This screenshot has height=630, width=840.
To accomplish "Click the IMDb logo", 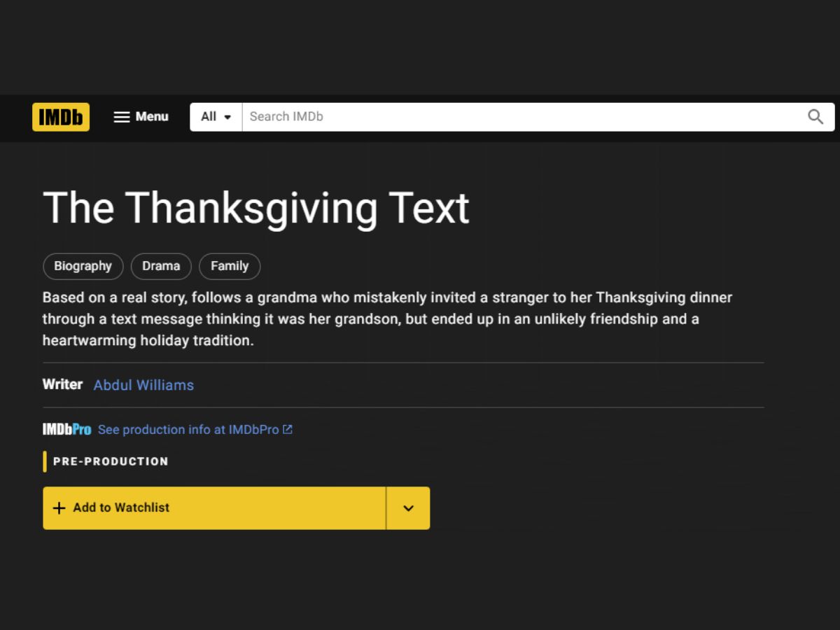I will (x=61, y=117).
